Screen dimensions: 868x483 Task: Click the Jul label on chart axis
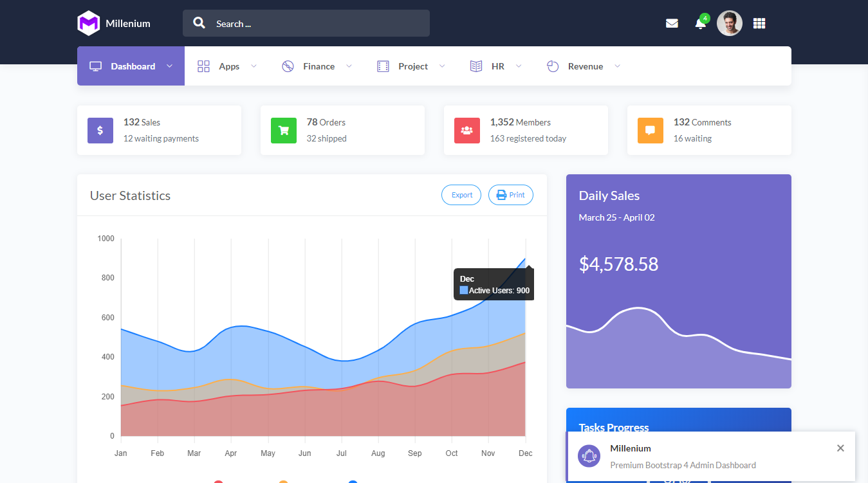[x=342, y=453]
